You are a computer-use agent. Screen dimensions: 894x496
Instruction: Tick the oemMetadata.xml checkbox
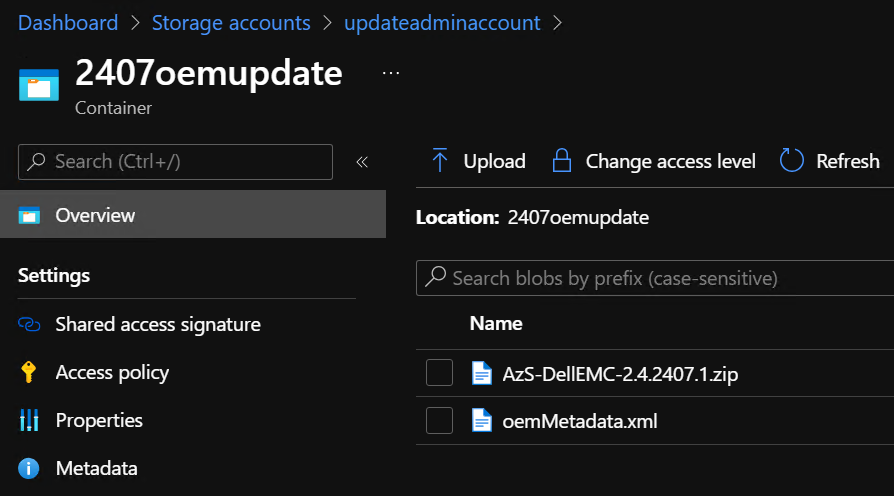click(x=439, y=421)
